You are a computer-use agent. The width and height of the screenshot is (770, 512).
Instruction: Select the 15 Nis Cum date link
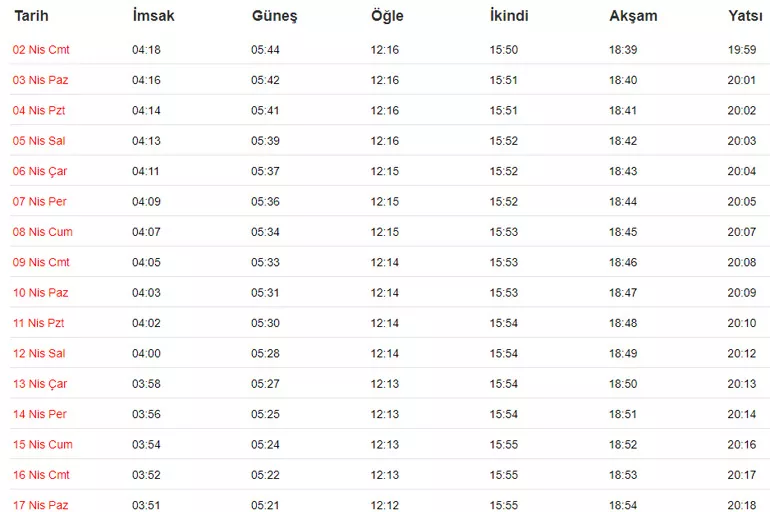(x=42, y=445)
